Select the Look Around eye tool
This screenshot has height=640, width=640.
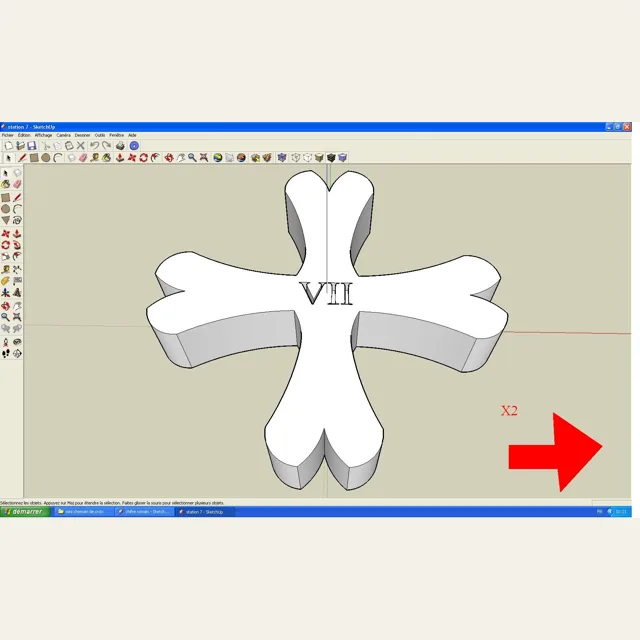[x=17, y=342]
